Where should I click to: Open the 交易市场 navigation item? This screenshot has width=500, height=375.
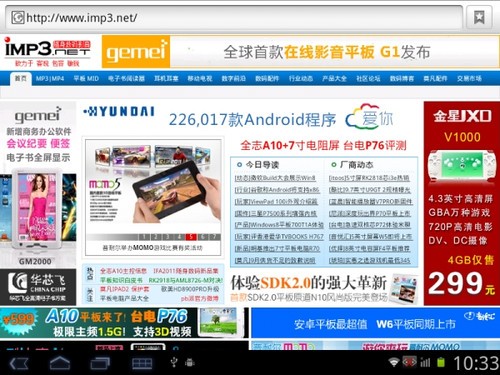(469, 79)
